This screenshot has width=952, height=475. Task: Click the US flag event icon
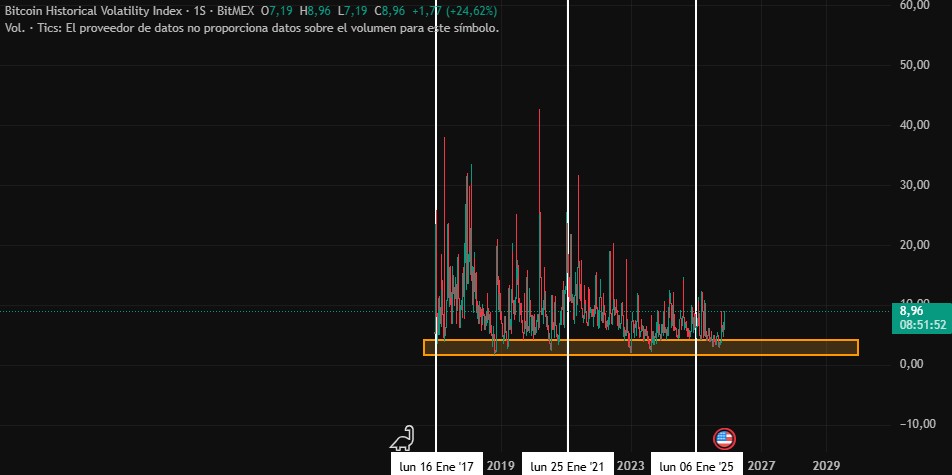coord(724,439)
